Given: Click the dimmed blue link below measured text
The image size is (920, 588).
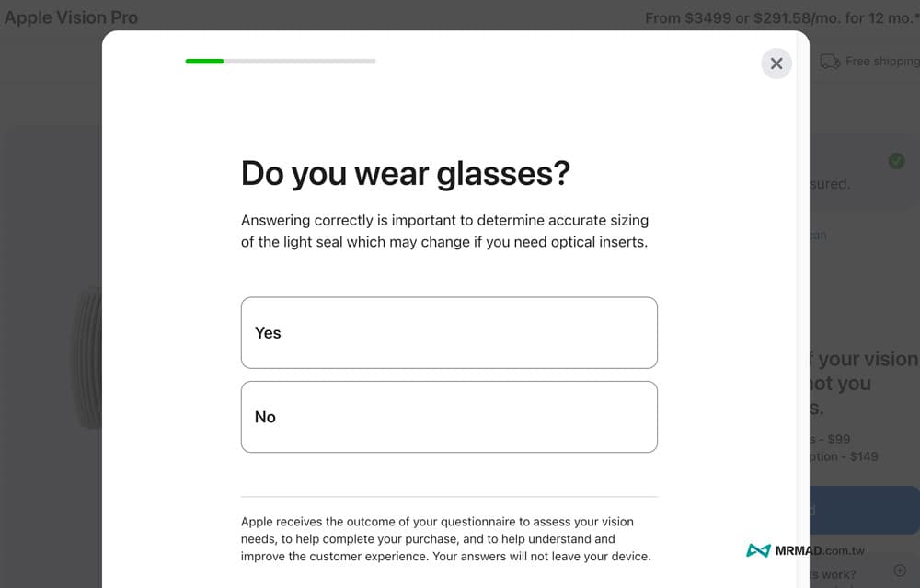Looking at the screenshot, I should (x=818, y=235).
